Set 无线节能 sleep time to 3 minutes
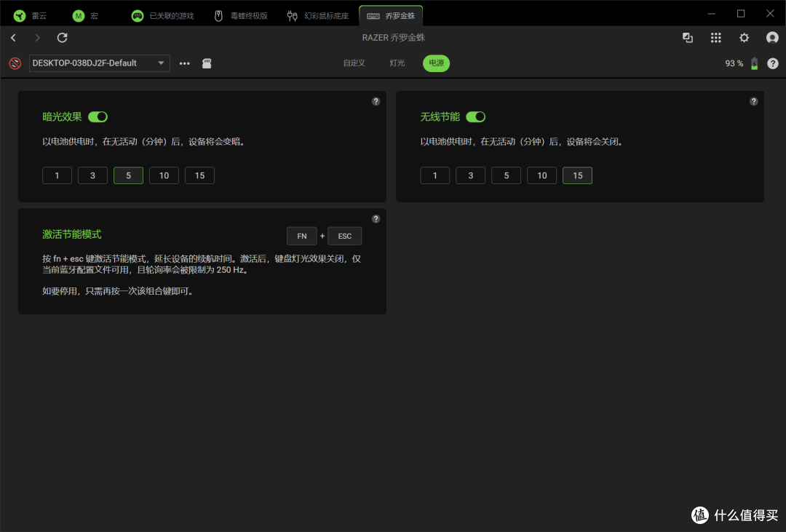 tap(471, 175)
